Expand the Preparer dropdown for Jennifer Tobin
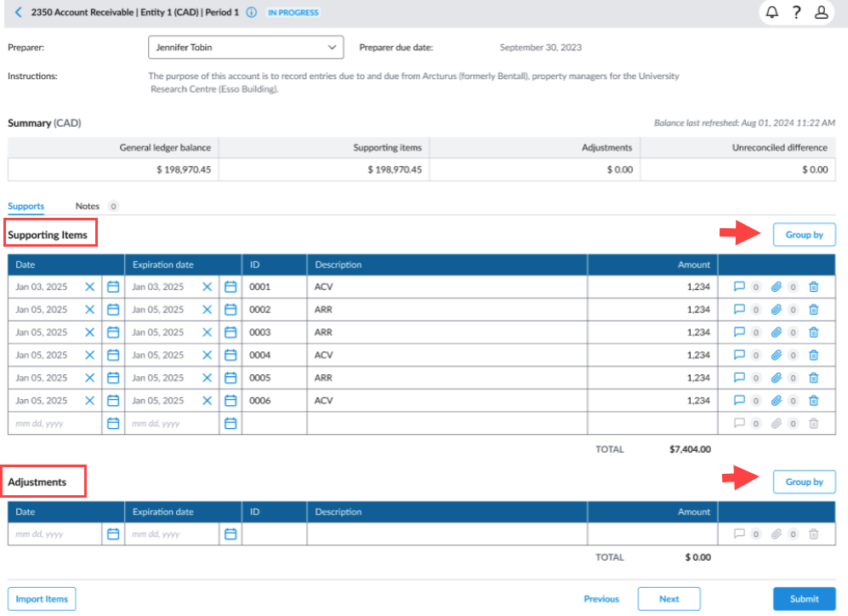Viewport: 848px width, 616px height. (332, 48)
